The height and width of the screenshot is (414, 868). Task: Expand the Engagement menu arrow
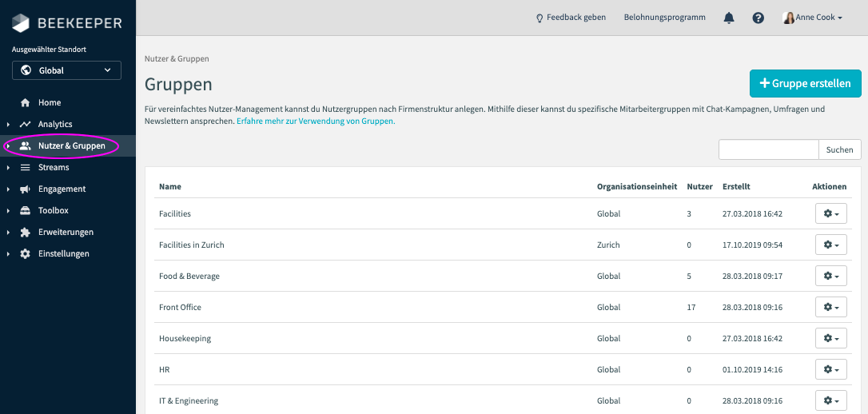tap(8, 189)
